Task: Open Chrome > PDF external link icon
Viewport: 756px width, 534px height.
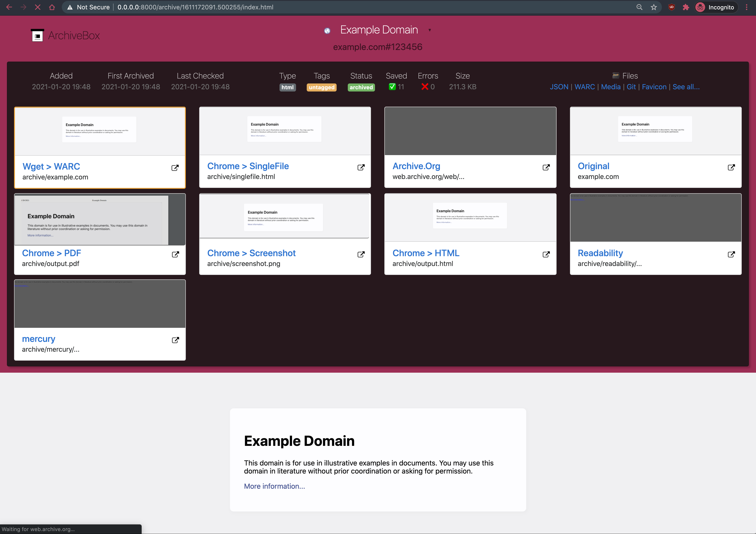Action: tap(176, 254)
